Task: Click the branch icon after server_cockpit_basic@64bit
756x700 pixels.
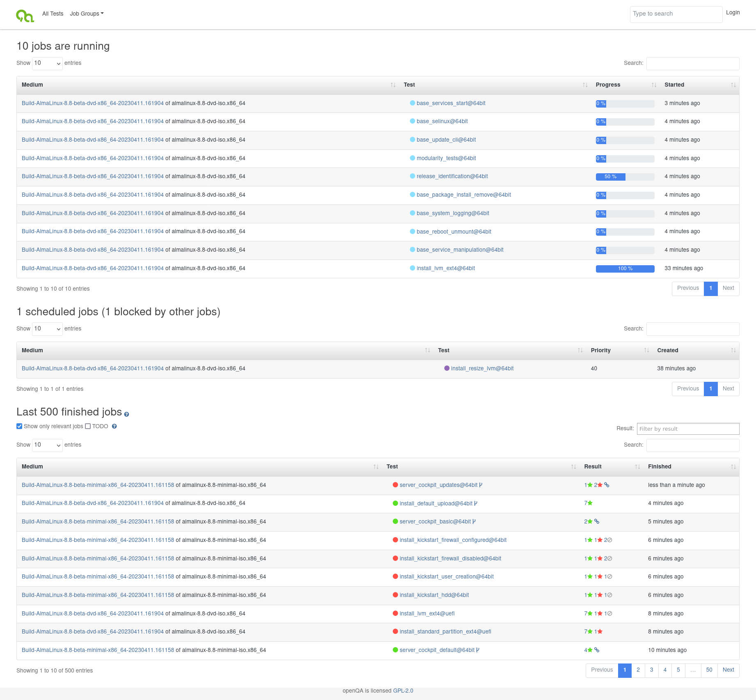Action: pyautogui.click(x=474, y=521)
